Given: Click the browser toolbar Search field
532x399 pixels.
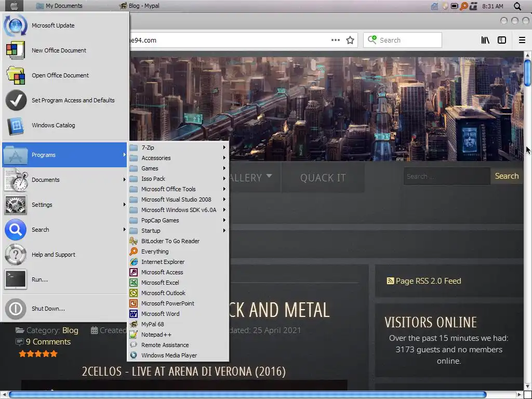Looking at the screenshot, I should [403, 40].
